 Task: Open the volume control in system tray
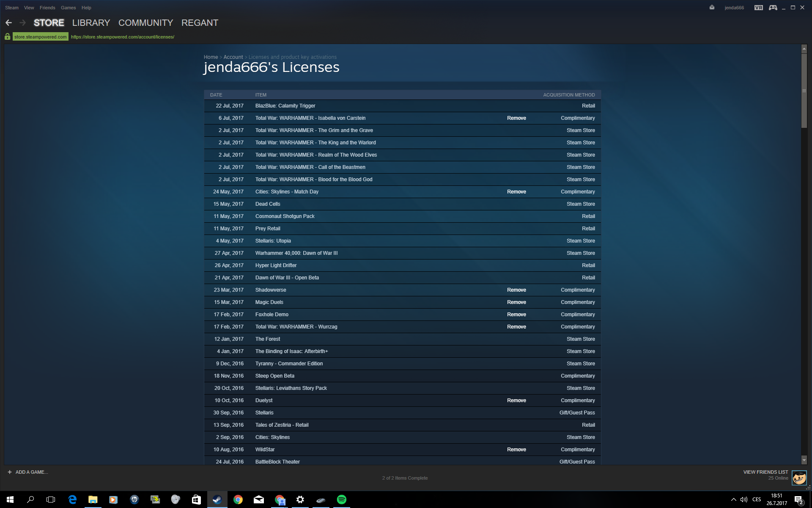(x=744, y=500)
